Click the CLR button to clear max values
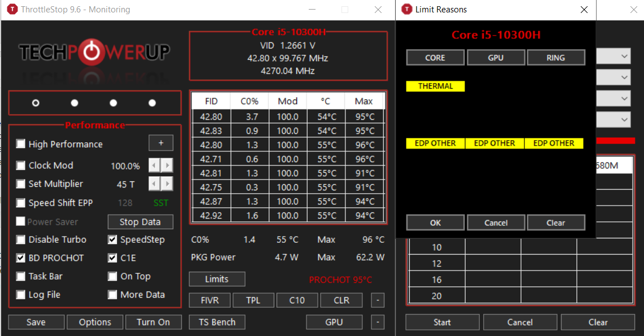Viewport: 644px width, 336px height. pos(341,300)
